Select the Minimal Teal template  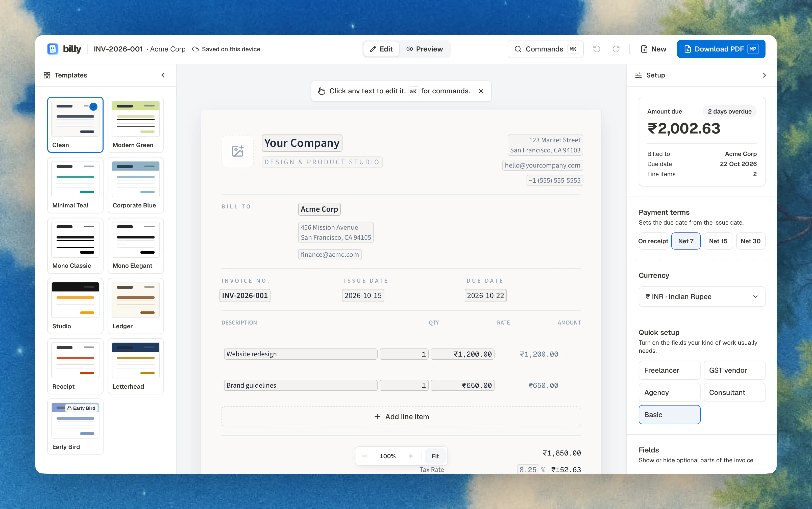click(75, 185)
